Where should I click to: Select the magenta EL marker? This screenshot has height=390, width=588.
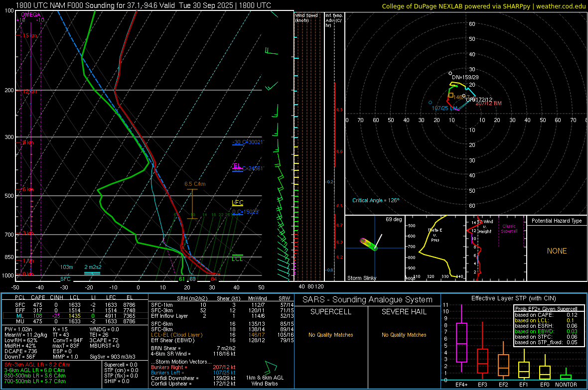(237, 166)
